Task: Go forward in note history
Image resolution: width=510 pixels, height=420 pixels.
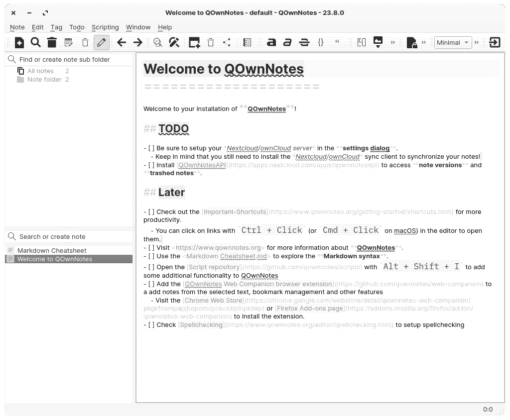Action: (138, 43)
